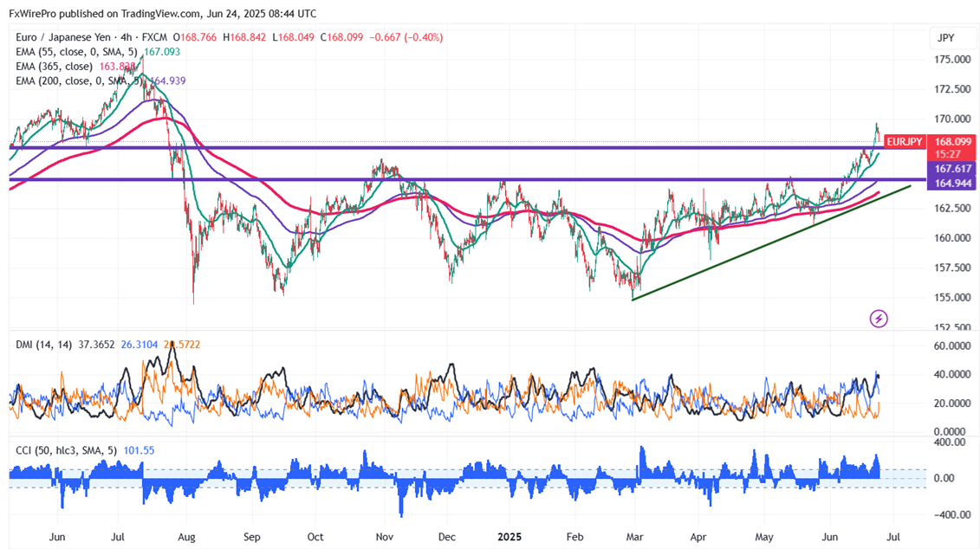Click the 160.000 price axis label
The width and height of the screenshot is (980, 549).
(952, 238)
